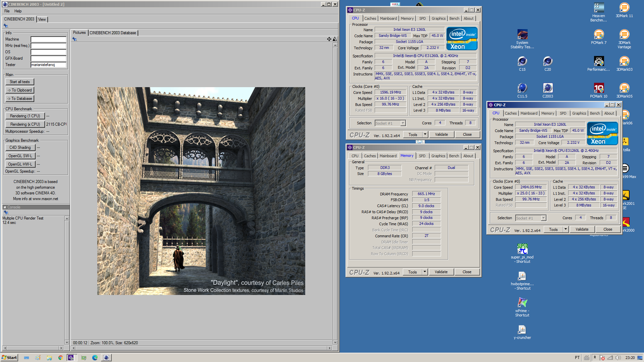
Task: Run Rendering (1 CPU) benchmark
Action: 25,116
